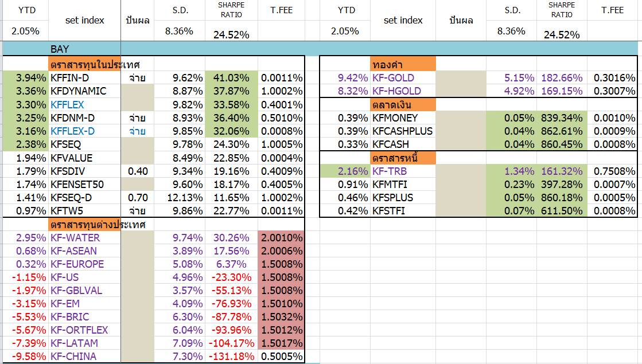Click the orange ทองคำ heading cell
Image resolution: width=642 pixels, height=364 pixels.
pyautogui.click(x=403, y=64)
